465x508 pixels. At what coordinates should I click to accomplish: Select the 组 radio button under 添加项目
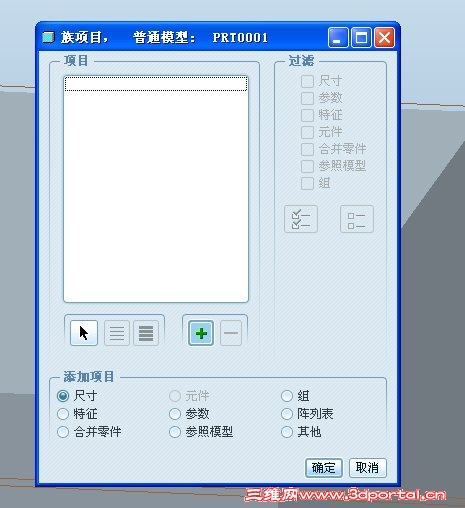point(287,396)
